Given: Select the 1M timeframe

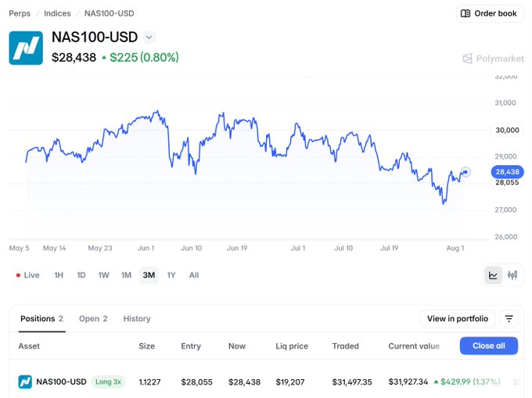Looking at the screenshot, I should (126, 275).
